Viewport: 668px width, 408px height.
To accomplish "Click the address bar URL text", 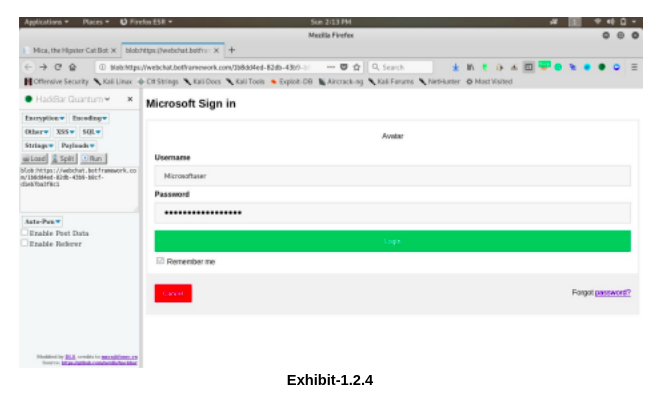I will (x=209, y=67).
